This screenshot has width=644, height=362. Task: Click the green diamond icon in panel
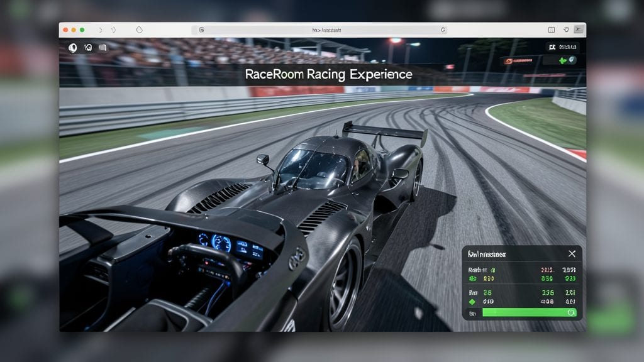click(x=472, y=302)
